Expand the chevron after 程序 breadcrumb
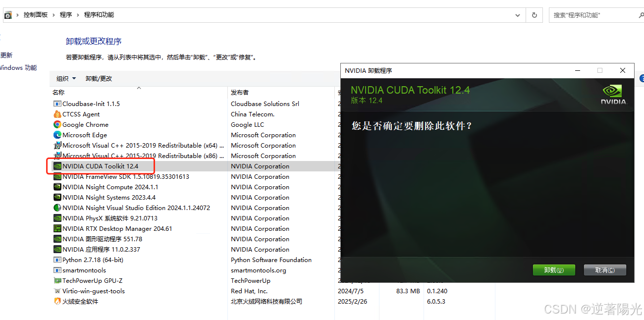 click(78, 15)
